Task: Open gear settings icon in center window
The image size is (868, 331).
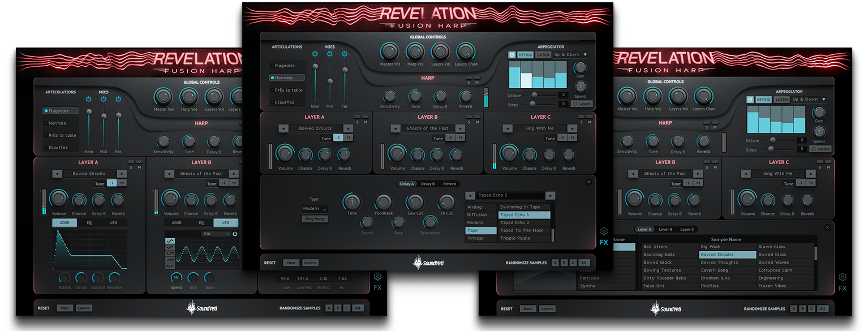Action: tap(604, 231)
